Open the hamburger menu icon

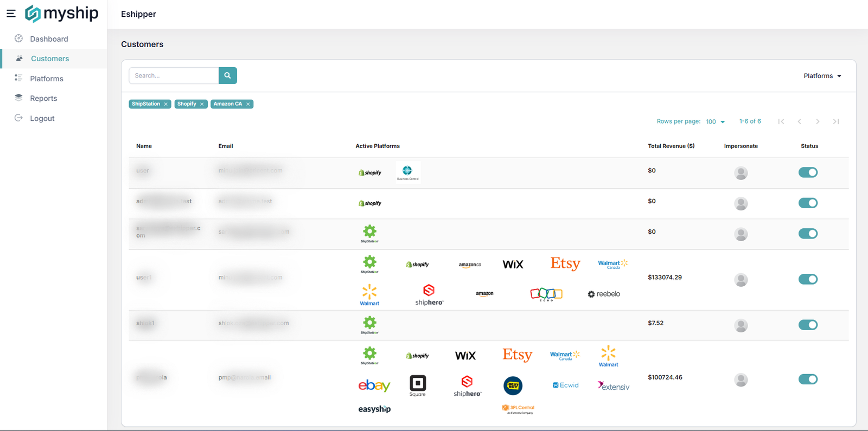[11, 14]
